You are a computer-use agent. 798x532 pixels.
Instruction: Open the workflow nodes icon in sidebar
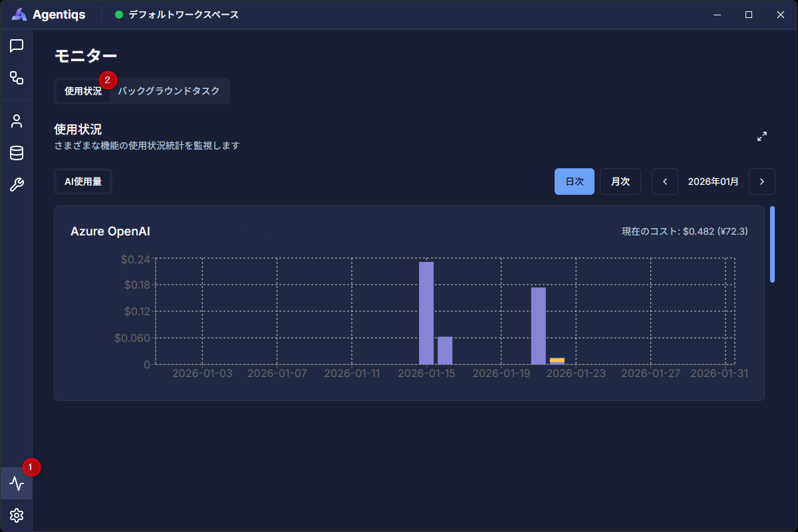(x=17, y=78)
